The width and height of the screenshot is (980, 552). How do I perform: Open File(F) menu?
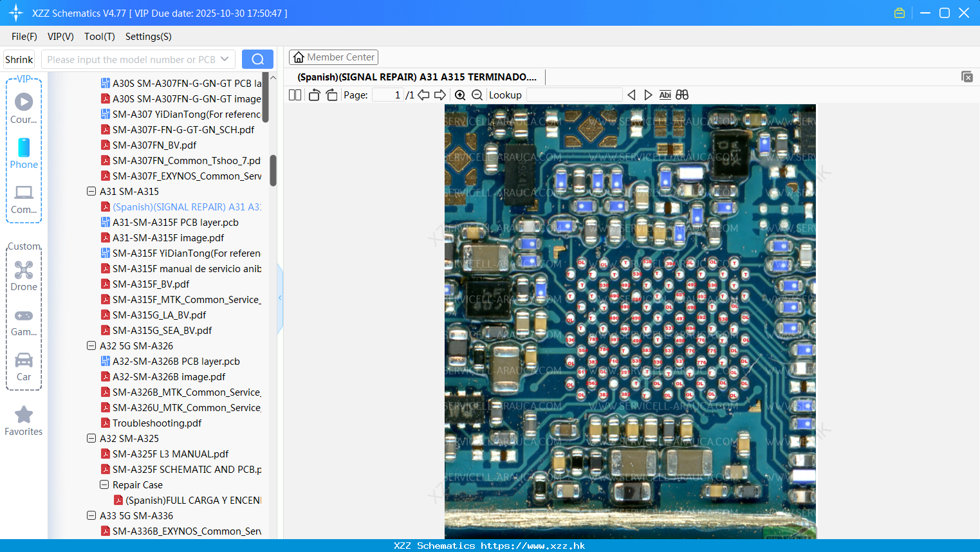point(24,37)
